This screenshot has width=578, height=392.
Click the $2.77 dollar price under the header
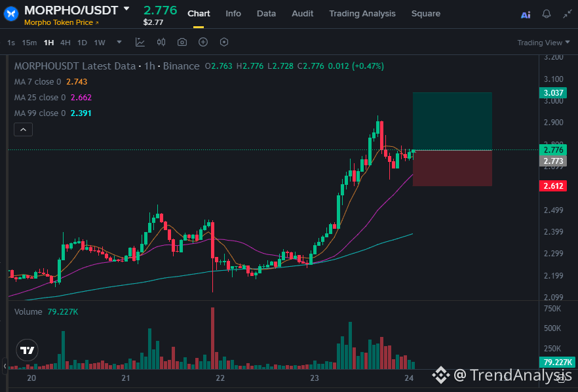point(153,22)
